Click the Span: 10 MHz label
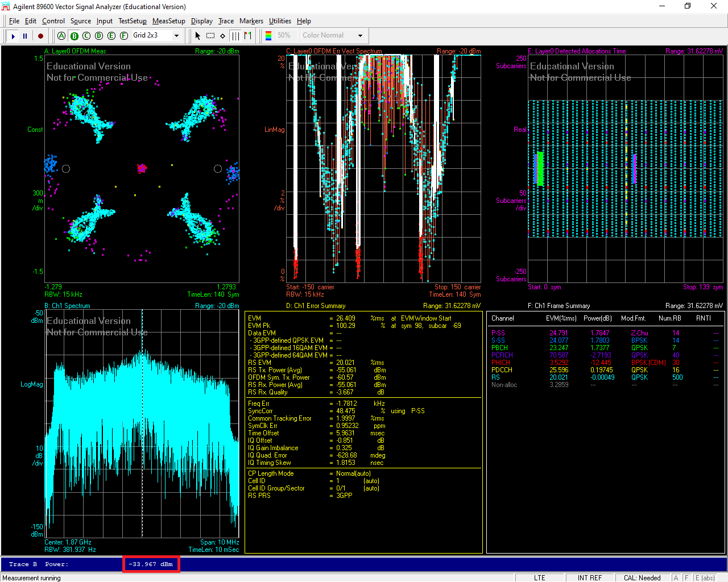The image size is (728, 582). pos(220,542)
